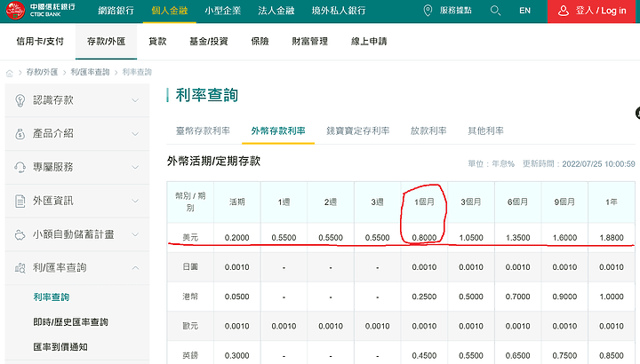Click the CTBC Bank logo

(40, 10)
